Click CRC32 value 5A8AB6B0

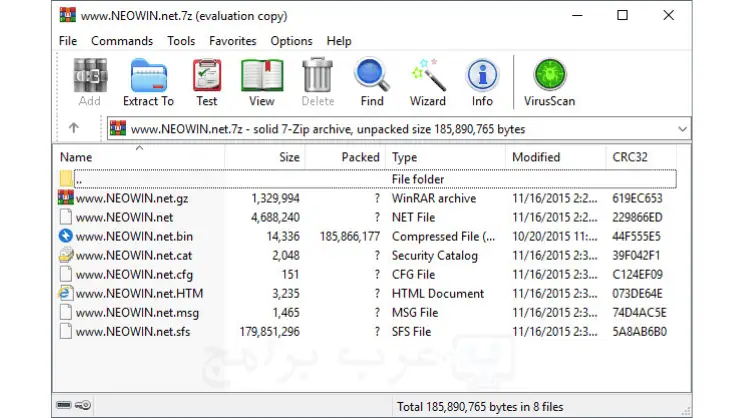coord(639,331)
